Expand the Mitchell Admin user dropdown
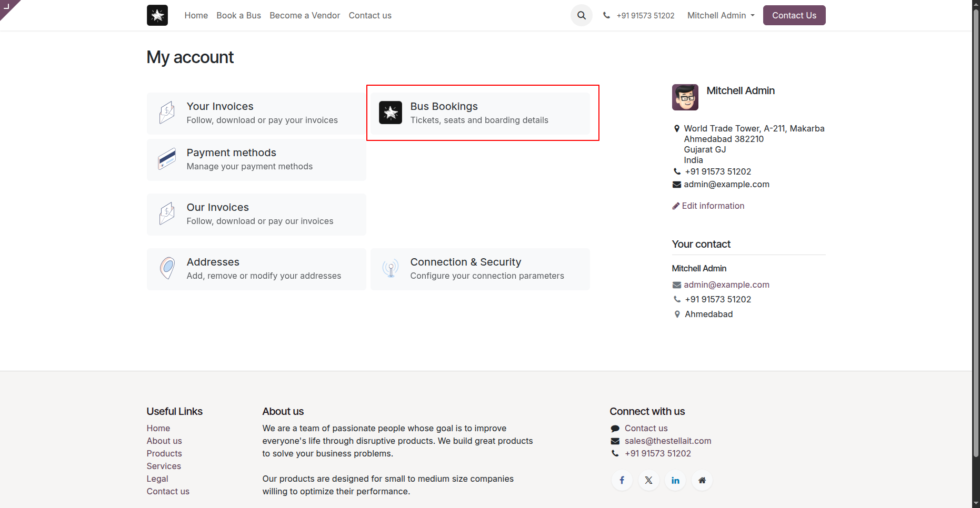 click(721, 15)
